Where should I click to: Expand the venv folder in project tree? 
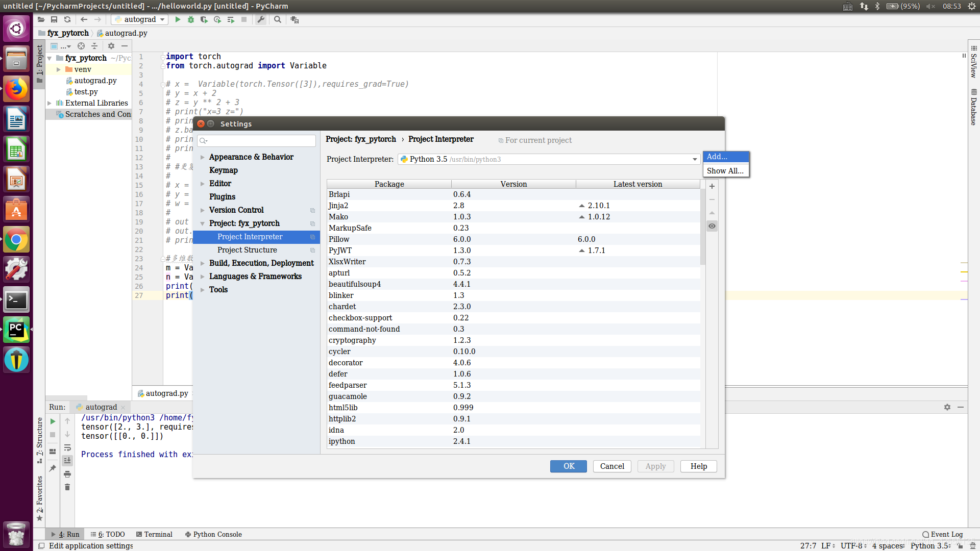(59, 69)
